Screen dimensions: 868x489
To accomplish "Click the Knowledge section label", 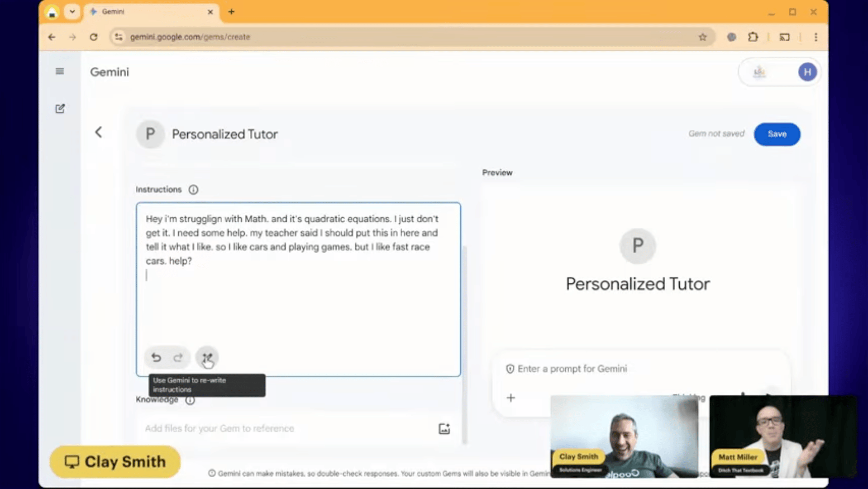I will (157, 400).
